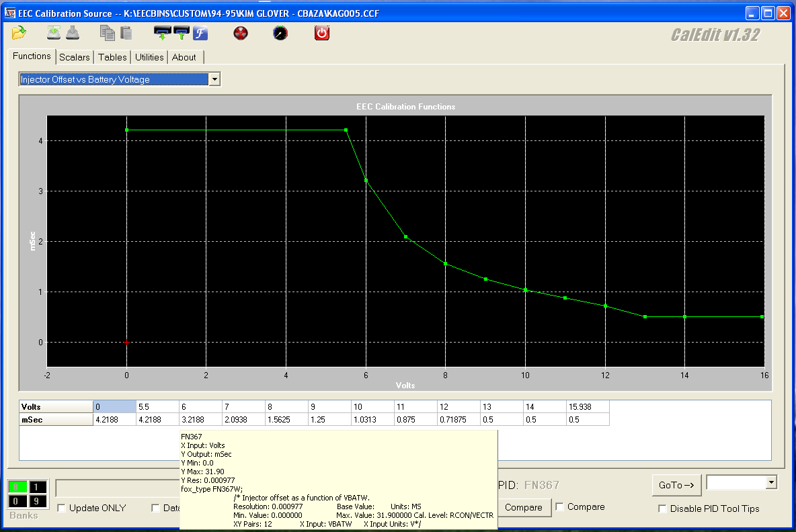Expand the Injector Offset function dropdown
The image size is (796, 532).
[214, 79]
